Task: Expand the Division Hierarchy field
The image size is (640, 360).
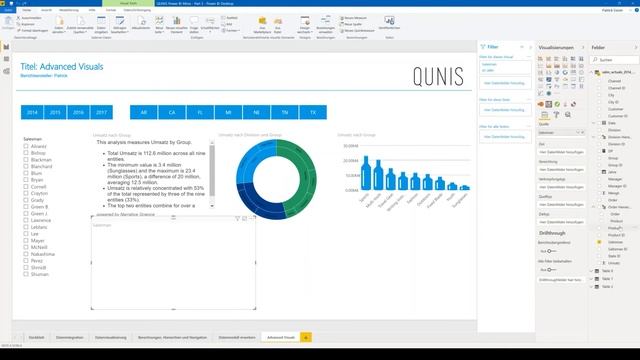Action: (x=594, y=137)
